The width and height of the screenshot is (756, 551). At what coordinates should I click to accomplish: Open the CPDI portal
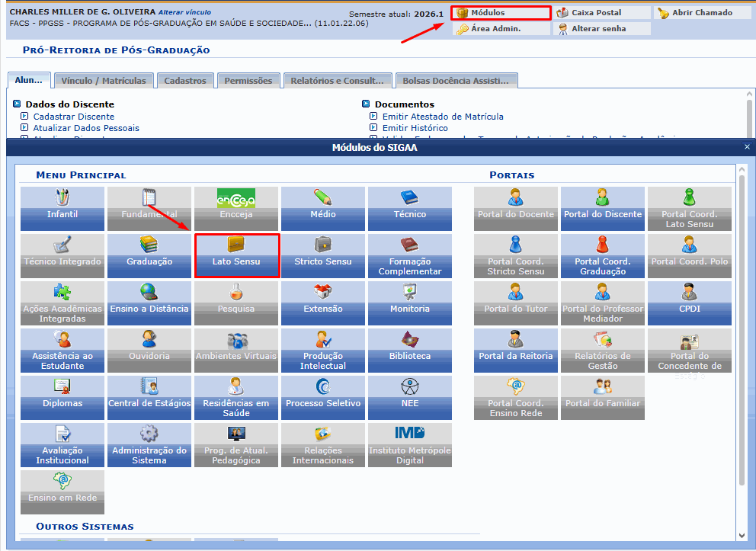pyautogui.click(x=690, y=303)
